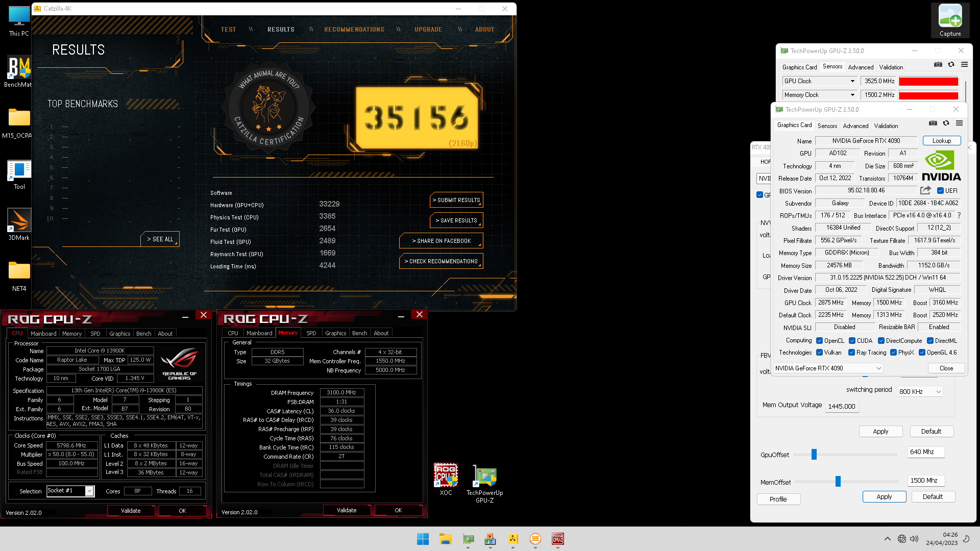Open the Mainboard tab in left CPU-Z window

coord(43,334)
